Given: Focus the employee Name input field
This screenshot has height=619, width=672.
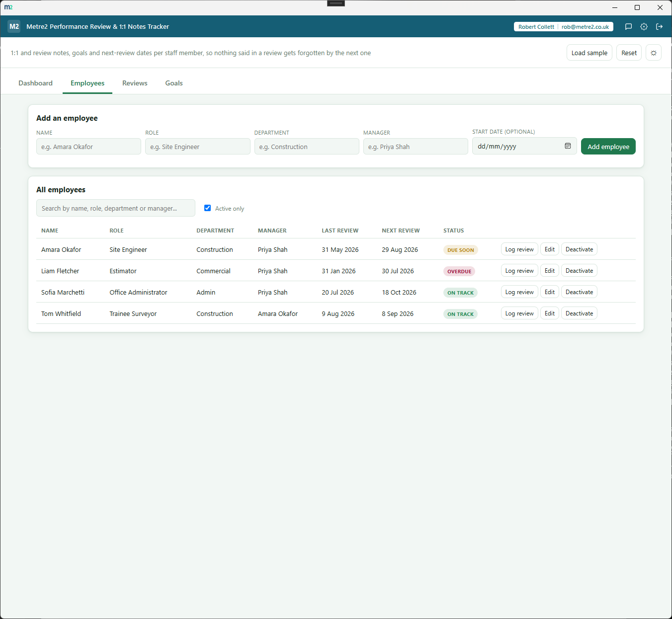Looking at the screenshot, I should click(88, 147).
